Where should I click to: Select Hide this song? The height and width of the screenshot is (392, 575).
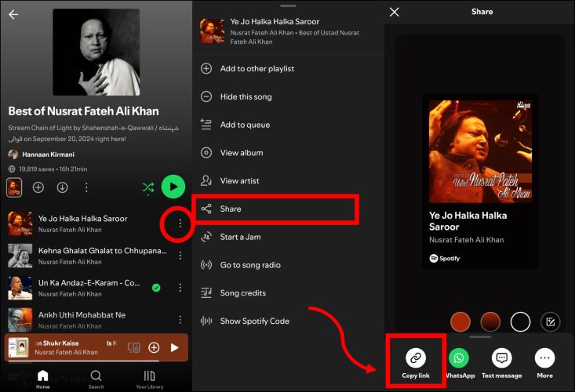tap(287, 96)
